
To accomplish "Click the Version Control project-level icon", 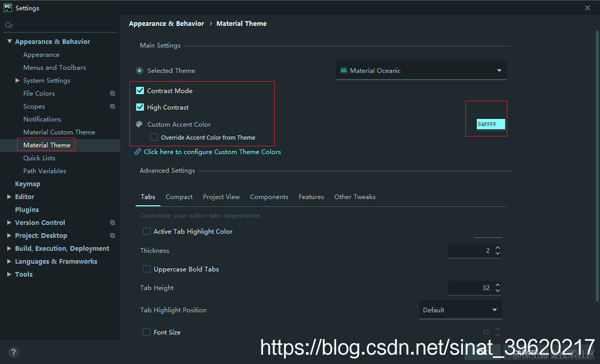I will (x=112, y=222).
